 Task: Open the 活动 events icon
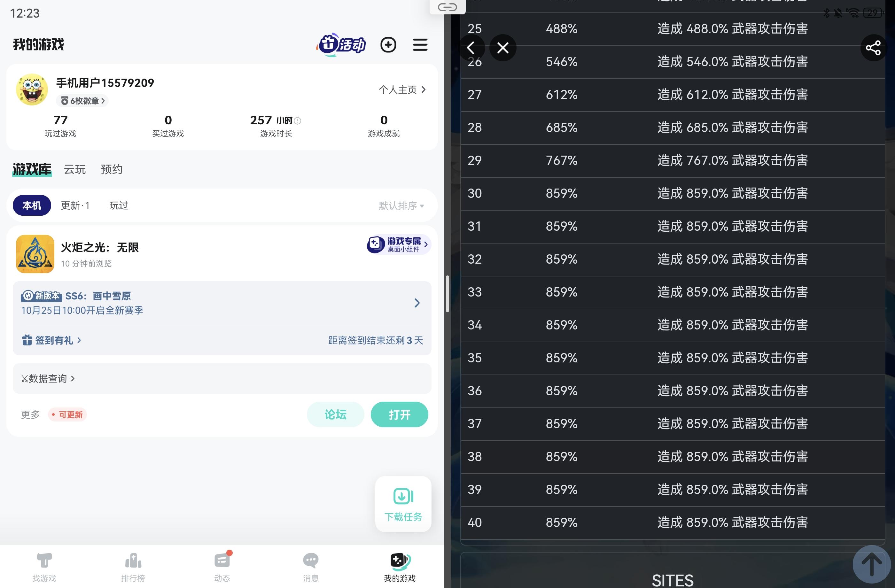(x=341, y=45)
